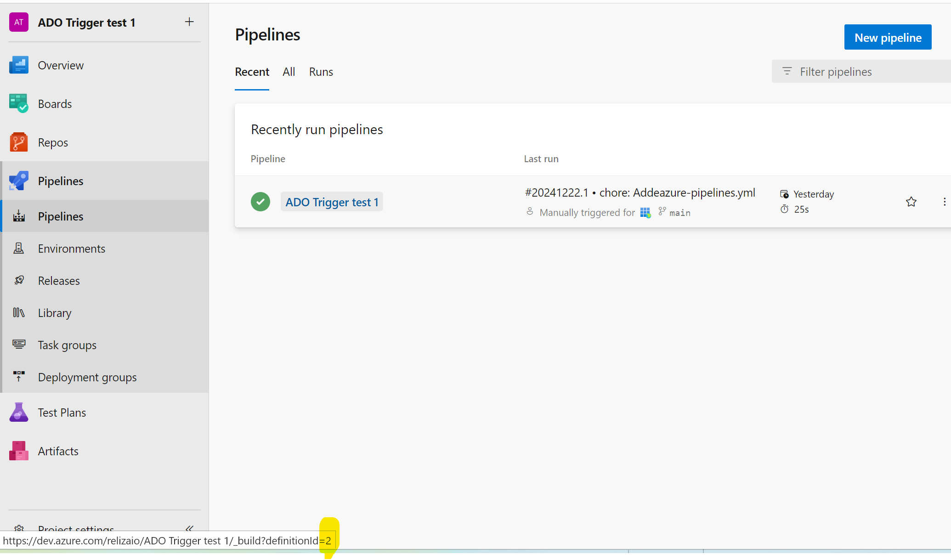Click the plus icon beside project name
This screenshot has height=560, width=951.
189,22
